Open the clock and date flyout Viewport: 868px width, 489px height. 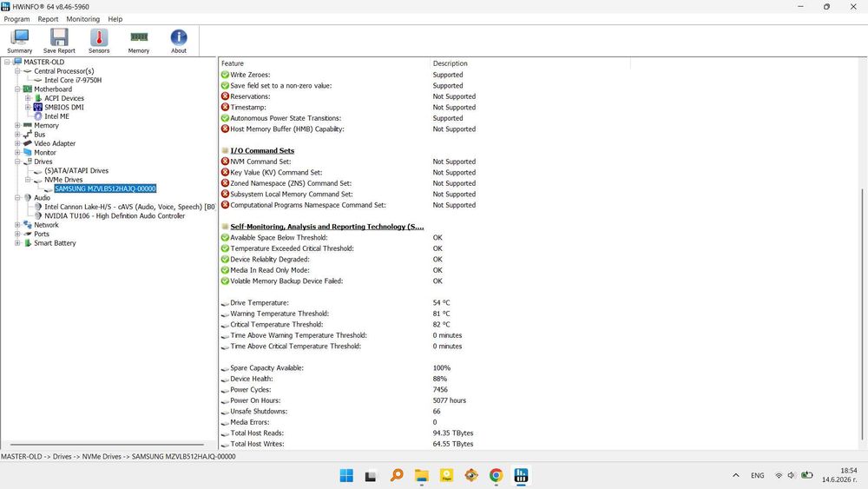(839, 475)
